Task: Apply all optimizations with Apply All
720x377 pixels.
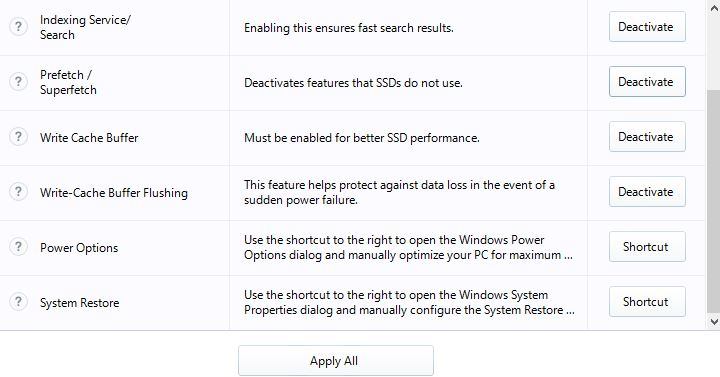Action: pyautogui.click(x=336, y=361)
